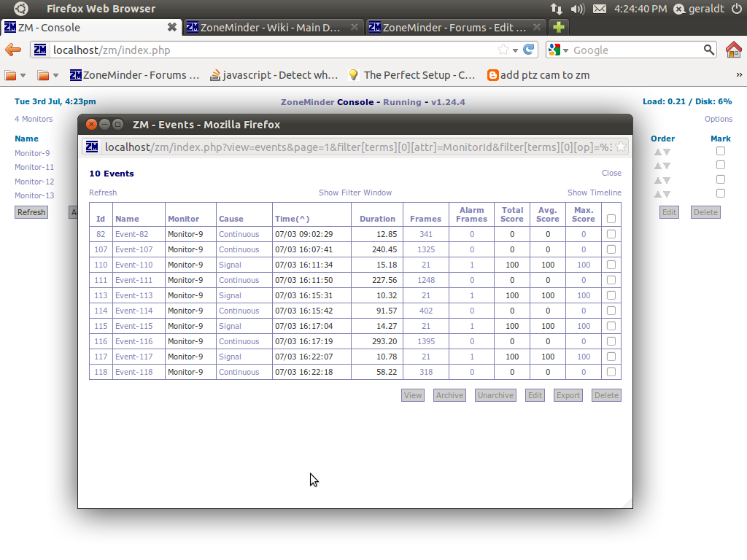Check the Event-118 row checkbox

pyautogui.click(x=611, y=371)
